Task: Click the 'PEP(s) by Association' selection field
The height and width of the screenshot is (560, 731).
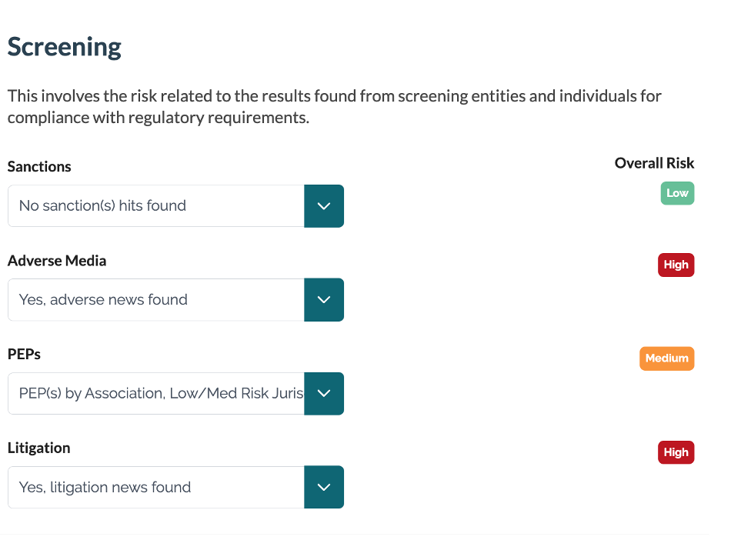Action: click(x=156, y=393)
